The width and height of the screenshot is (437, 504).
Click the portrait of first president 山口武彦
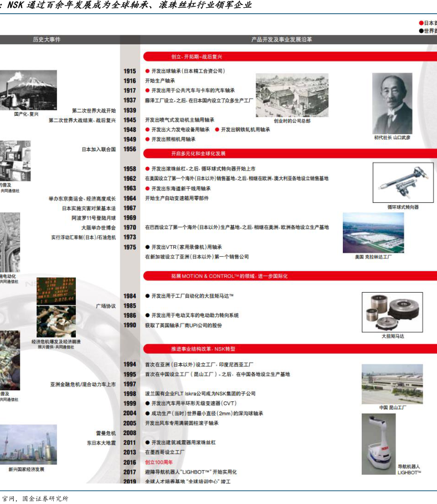pyautogui.click(x=392, y=104)
